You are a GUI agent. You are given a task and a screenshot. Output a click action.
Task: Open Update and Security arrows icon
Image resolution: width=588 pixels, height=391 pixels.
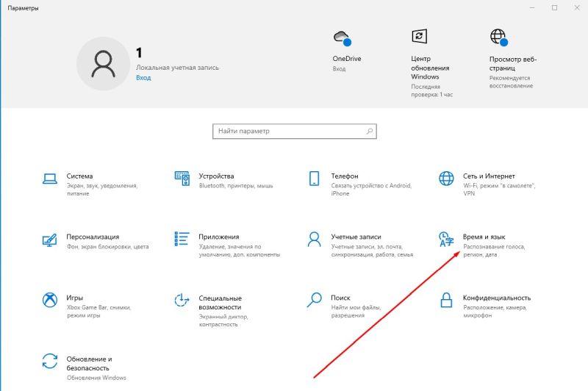point(50,361)
